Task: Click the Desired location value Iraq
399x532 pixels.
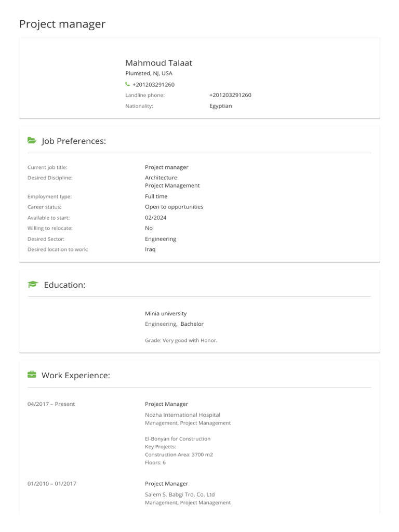Action: [150, 249]
